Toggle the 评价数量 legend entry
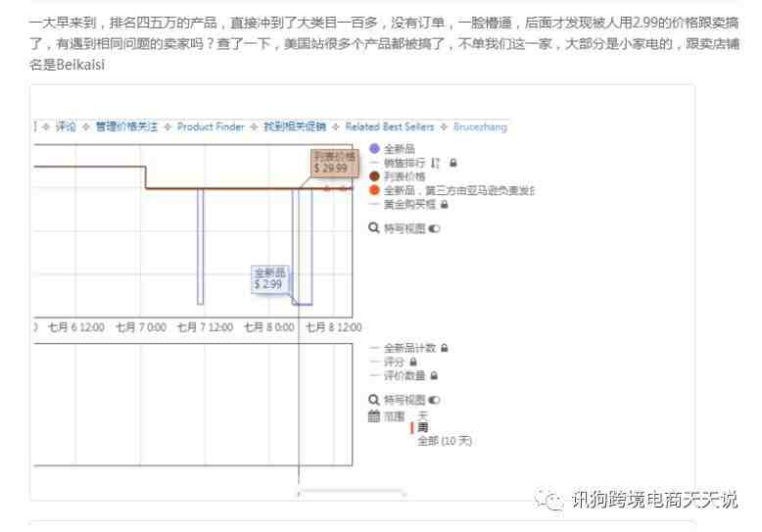The image size is (762, 532). (404, 375)
